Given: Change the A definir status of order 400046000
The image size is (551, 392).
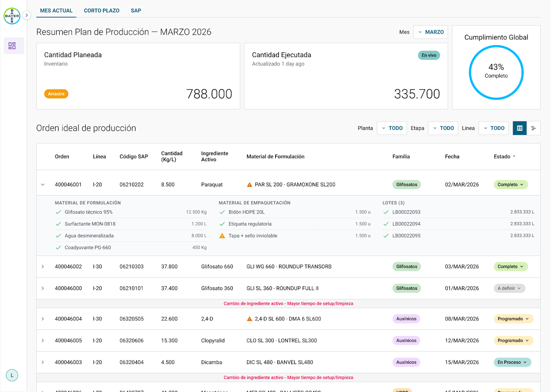Looking at the screenshot, I should (x=509, y=288).
